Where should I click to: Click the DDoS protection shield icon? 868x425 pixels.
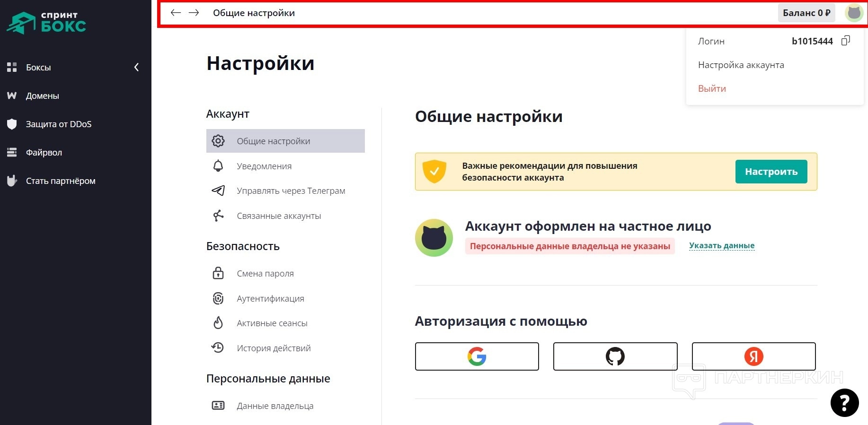coord(12,124)
